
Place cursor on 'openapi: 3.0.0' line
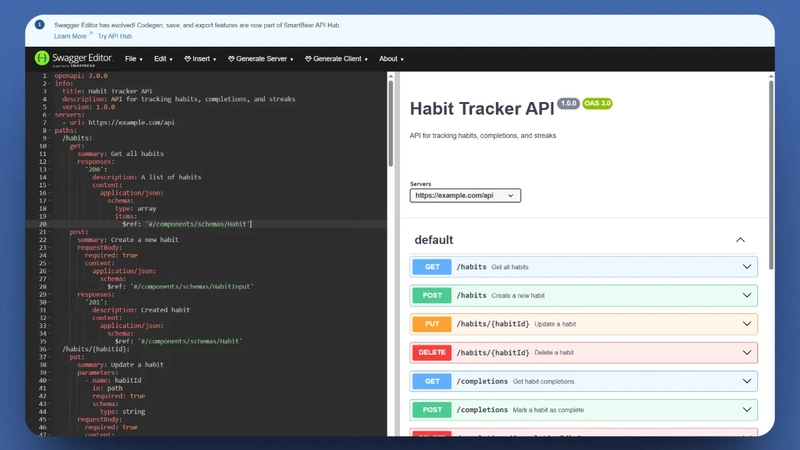coord(81,76)
